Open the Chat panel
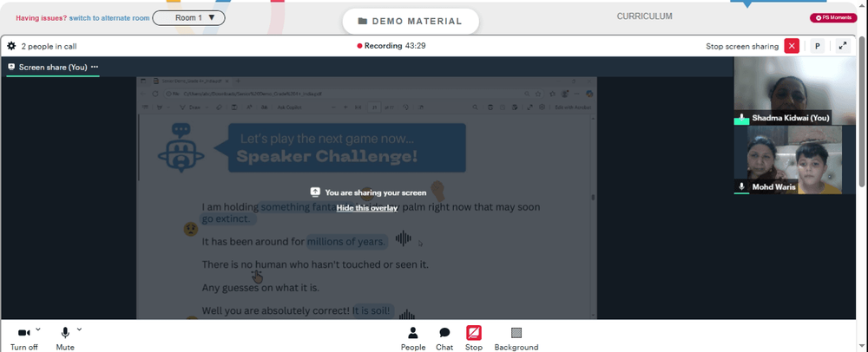The height and width of the screenshot is (352, 868). 444,339
